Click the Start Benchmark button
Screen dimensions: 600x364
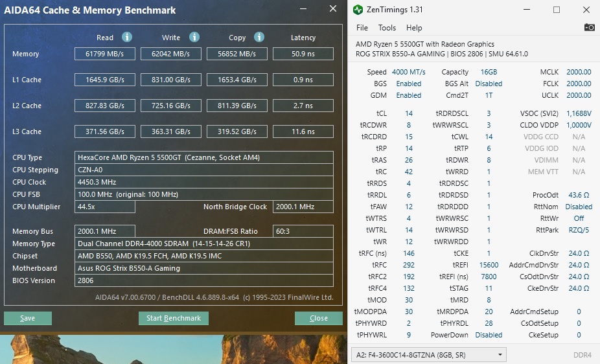pyautogui.click(x=174, y=318)
